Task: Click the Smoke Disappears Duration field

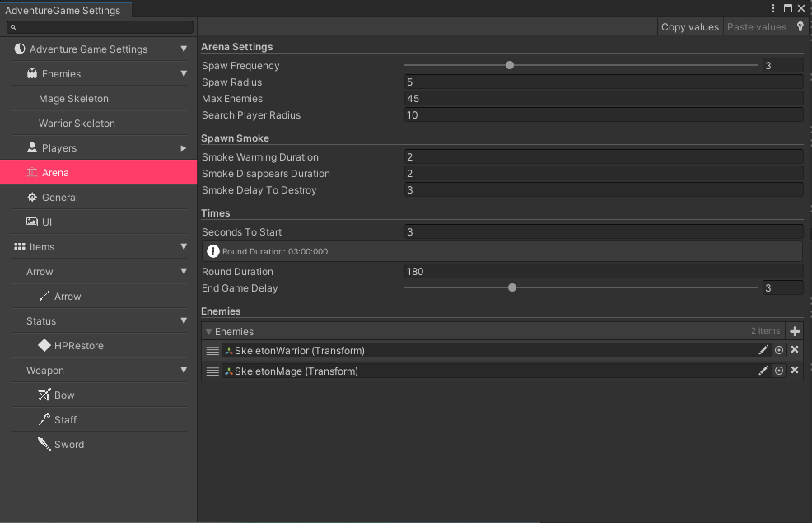Action: click(604, 174)
